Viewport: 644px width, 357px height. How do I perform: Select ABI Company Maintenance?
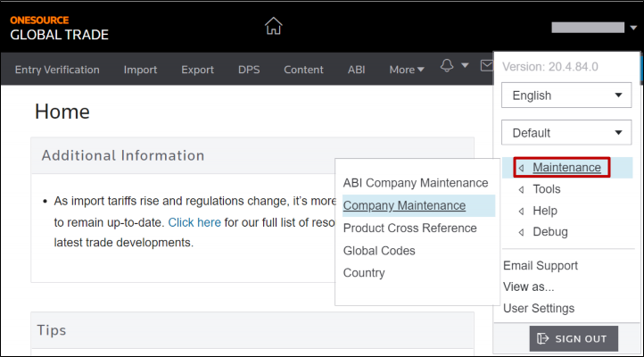point(416,183)
